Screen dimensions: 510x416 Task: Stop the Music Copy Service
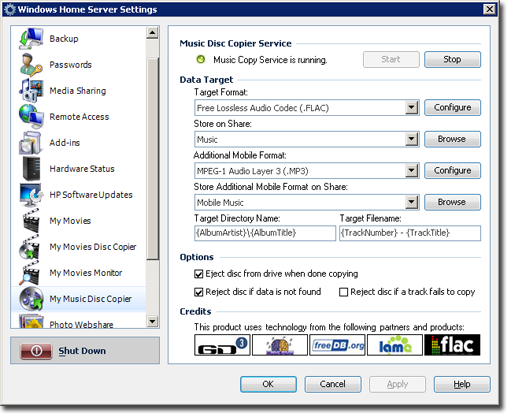(452, 59)
